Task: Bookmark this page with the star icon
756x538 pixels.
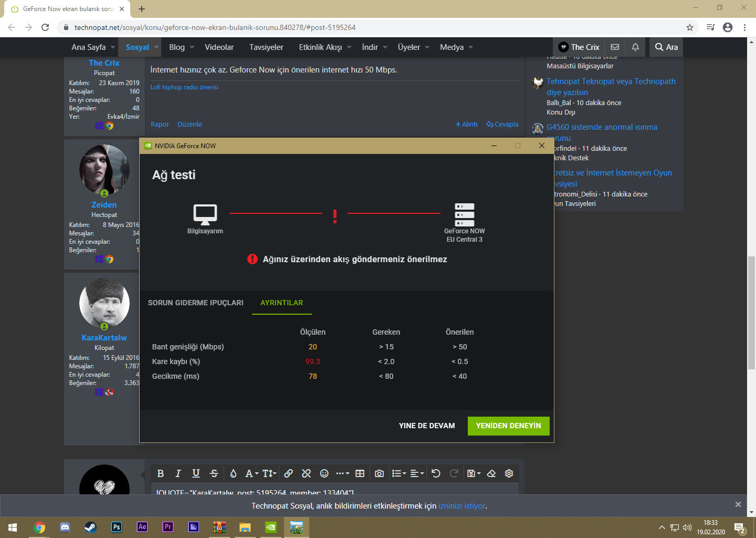Action: [x=690, y=27]
